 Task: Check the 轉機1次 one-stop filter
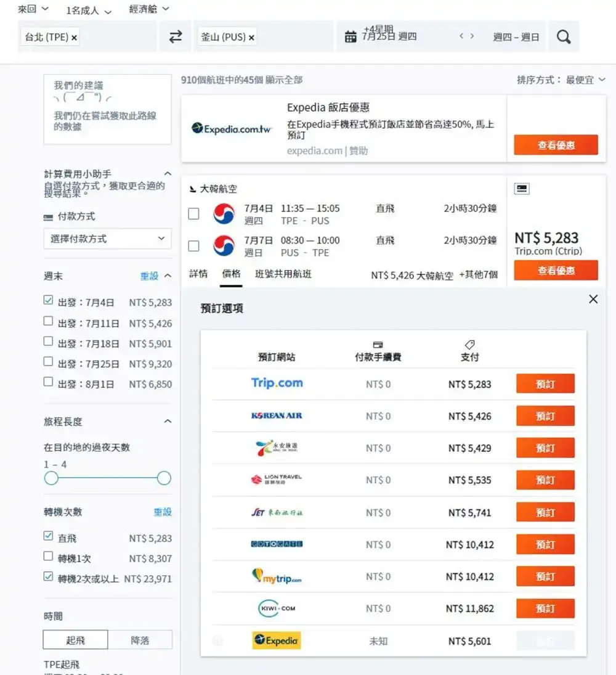(x=48, y=556)
